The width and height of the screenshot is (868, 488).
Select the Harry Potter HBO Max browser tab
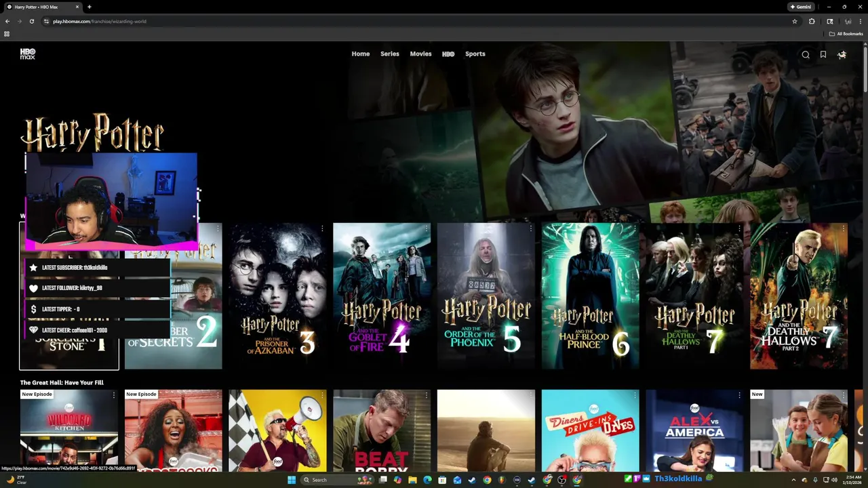click(42, 7)
